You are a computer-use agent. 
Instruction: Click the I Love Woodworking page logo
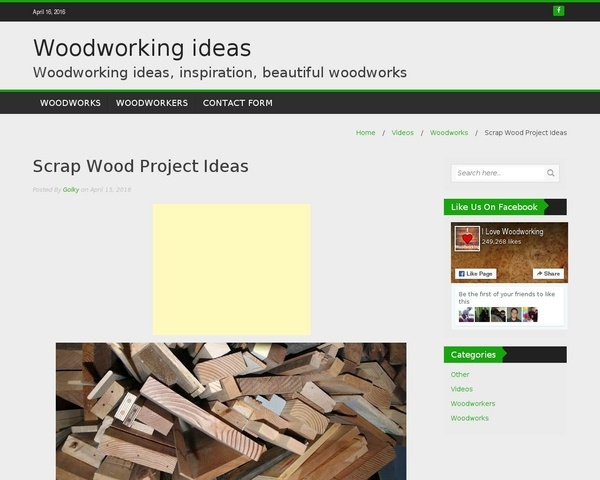[x=467, y=238]
